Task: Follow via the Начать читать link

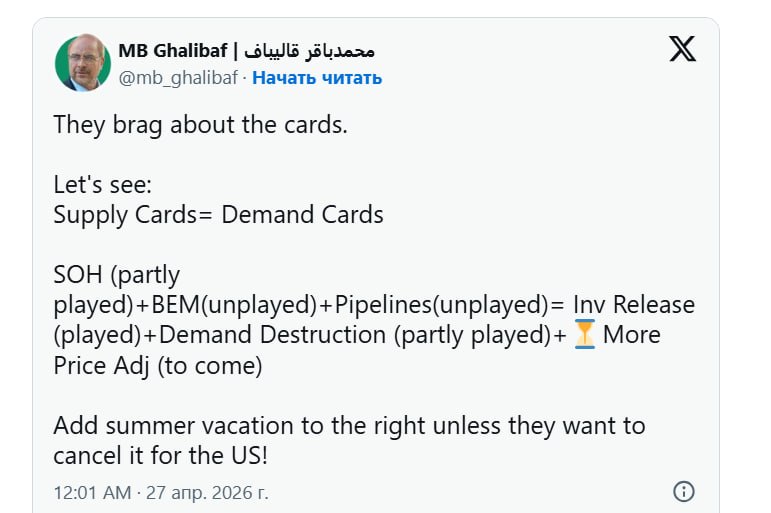Action: 317,77
